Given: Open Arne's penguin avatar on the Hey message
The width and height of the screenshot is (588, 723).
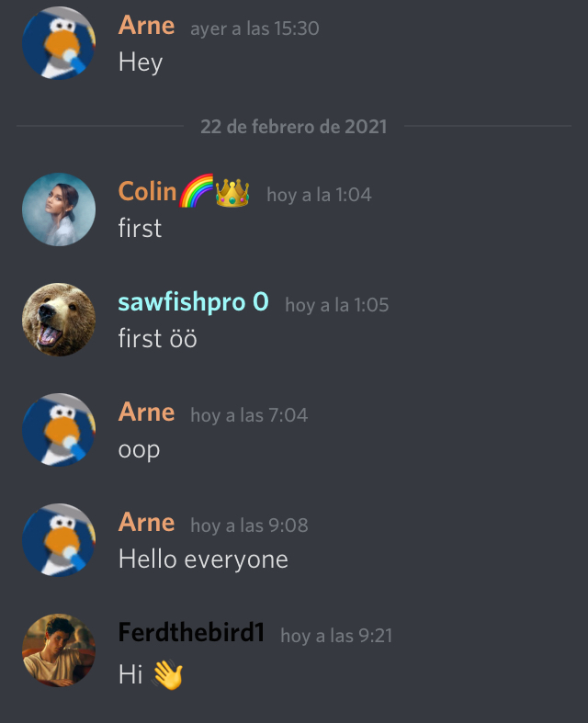Looking at the screenshot, I should (x=59, y=43).
